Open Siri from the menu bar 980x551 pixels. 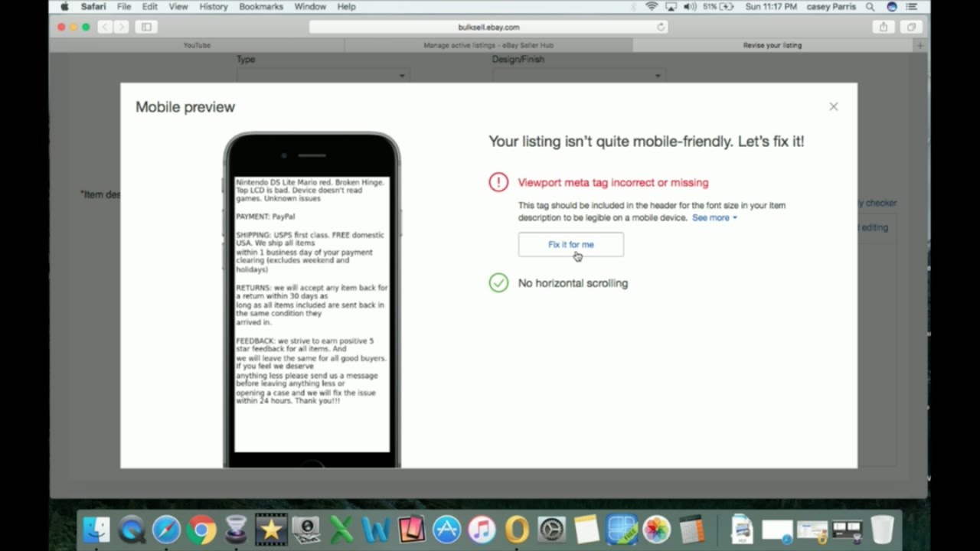tap(892, 7)
